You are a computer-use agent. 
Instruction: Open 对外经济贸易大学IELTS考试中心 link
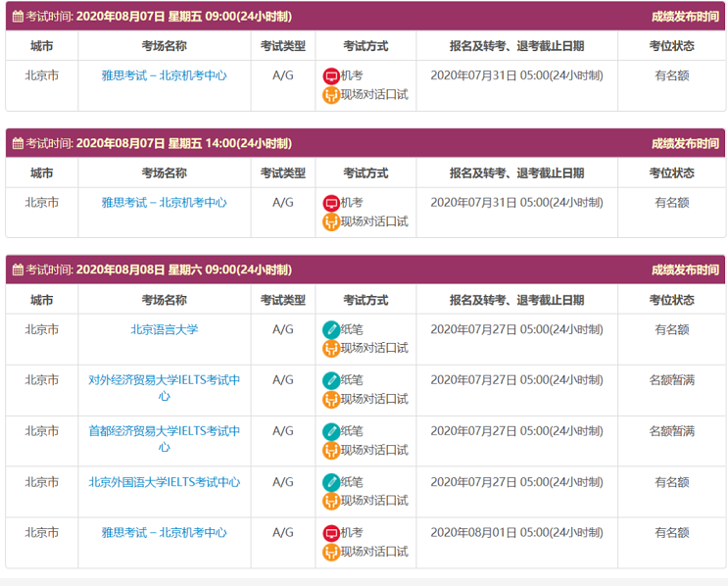coord(164,388)
